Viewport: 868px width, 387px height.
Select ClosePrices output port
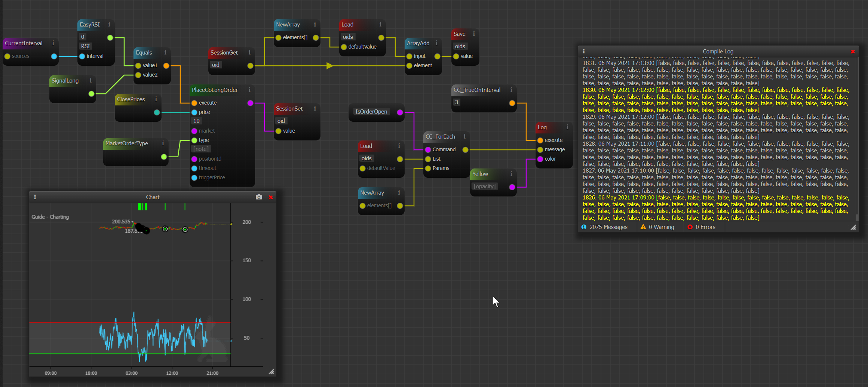[157, 112]
